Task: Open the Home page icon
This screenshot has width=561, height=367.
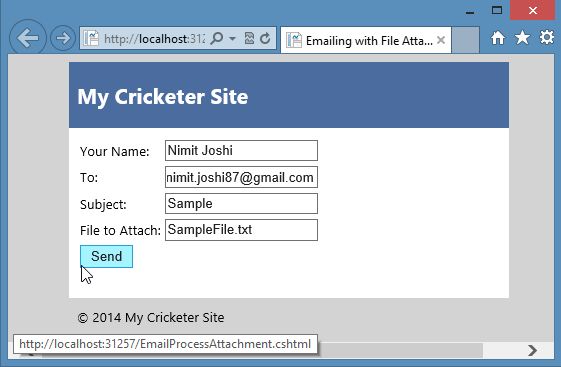Action: tap(498, 38)
